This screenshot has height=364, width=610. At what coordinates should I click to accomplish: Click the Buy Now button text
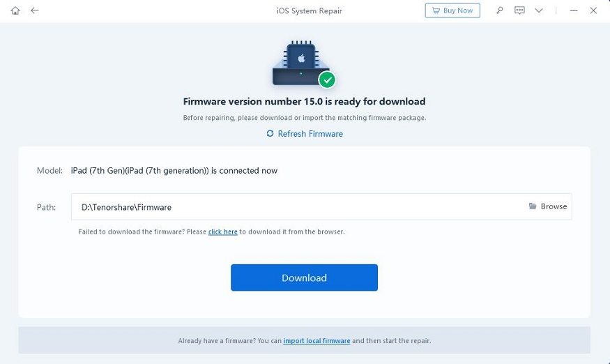pyautogui.click(x=458, y=10)
